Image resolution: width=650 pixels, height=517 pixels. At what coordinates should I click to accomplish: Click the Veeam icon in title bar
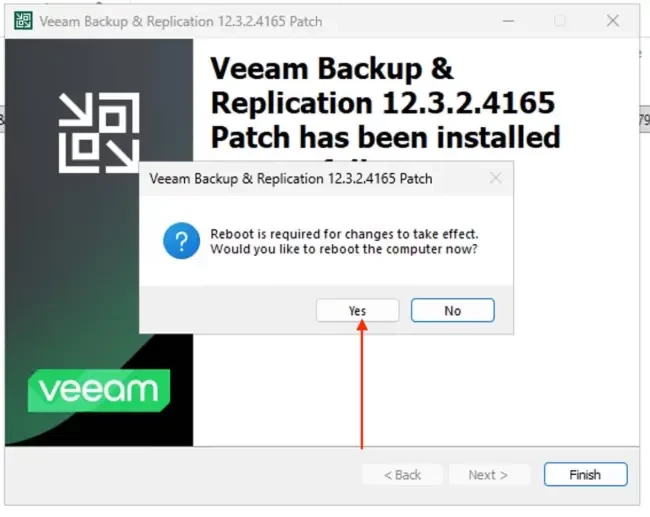23,21
